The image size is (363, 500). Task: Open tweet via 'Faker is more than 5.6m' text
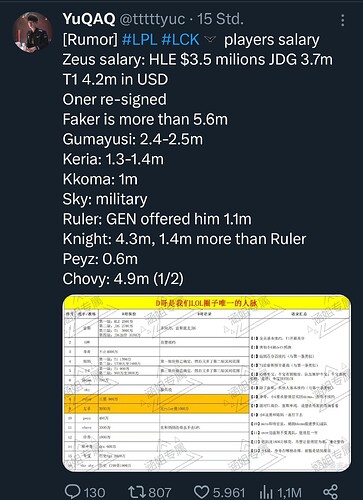[x=145, y=119]
